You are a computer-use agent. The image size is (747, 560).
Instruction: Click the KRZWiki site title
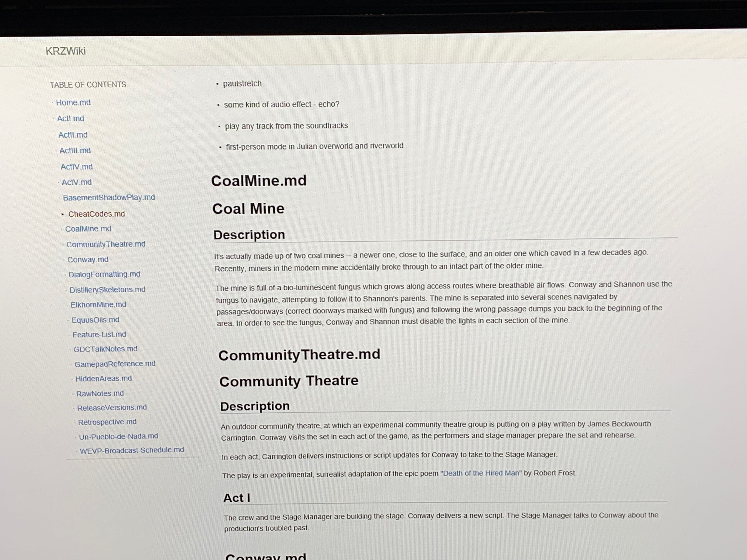(66, 51)
